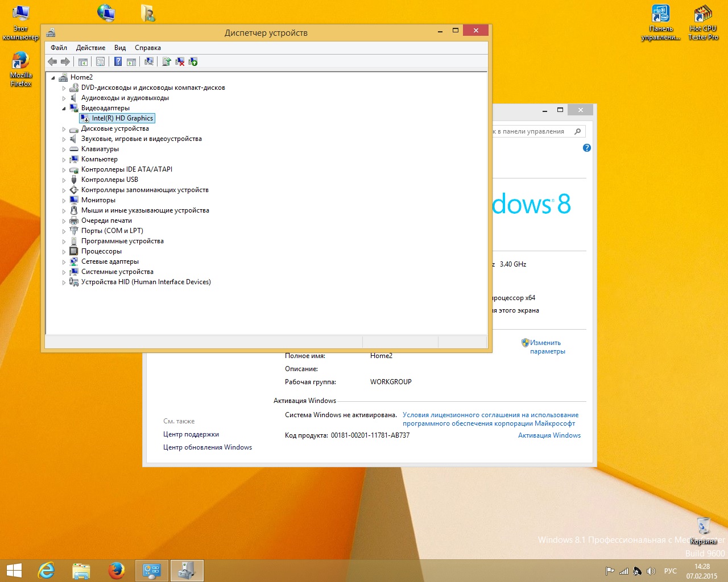This screenshot has height=582, width=728.
Task: Open the Файл menu
Action: (x=59, y=48)
